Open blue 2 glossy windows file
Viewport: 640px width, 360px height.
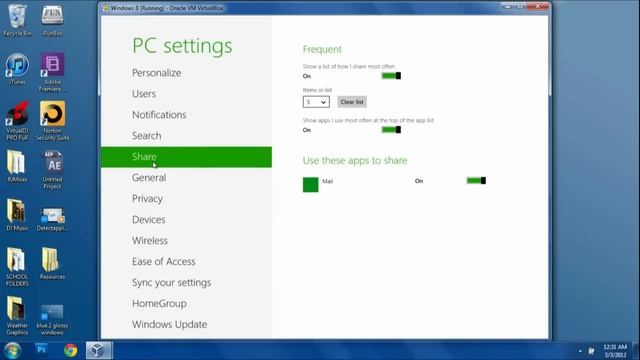click(x=52, y=319)
